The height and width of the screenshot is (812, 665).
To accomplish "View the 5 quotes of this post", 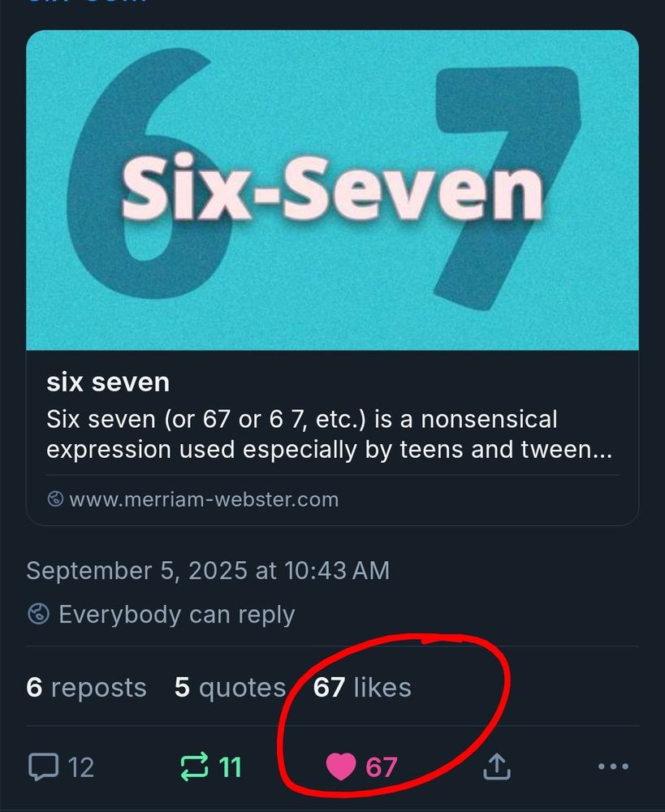I will pyautogui.click(x=228, y=687).
